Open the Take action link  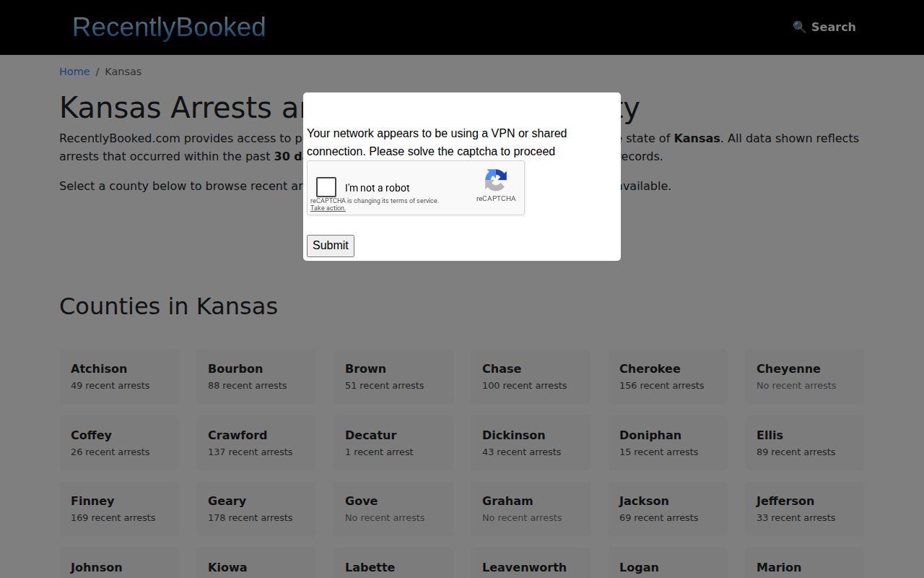328,208
